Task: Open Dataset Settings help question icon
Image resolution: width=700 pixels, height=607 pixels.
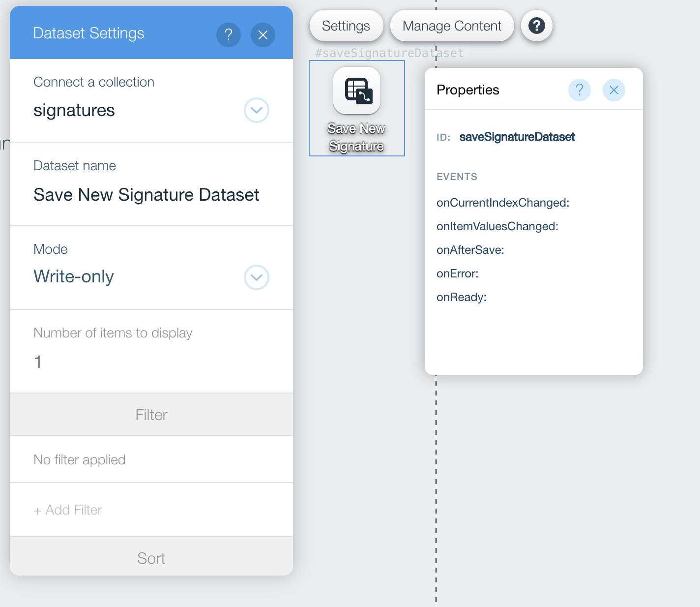Action: [x=229, y=35]
